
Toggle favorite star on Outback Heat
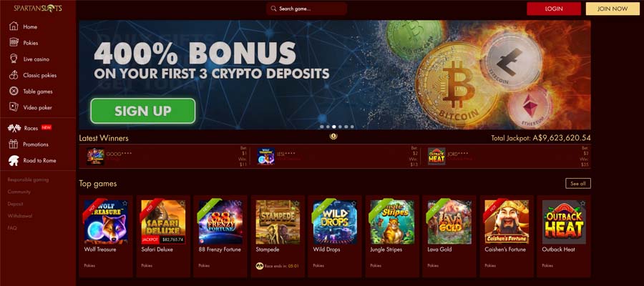[582, 203]
